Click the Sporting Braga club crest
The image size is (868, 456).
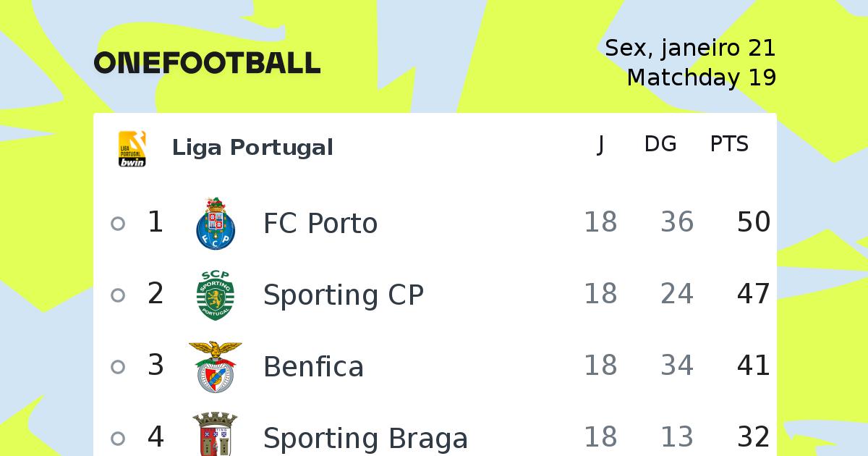pyautogui.click(x=215, y=434)
